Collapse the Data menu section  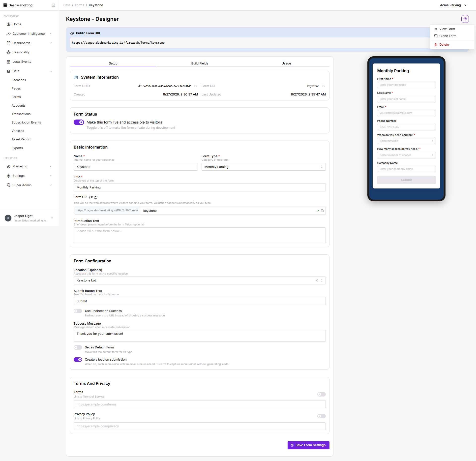tap(51, 71)
